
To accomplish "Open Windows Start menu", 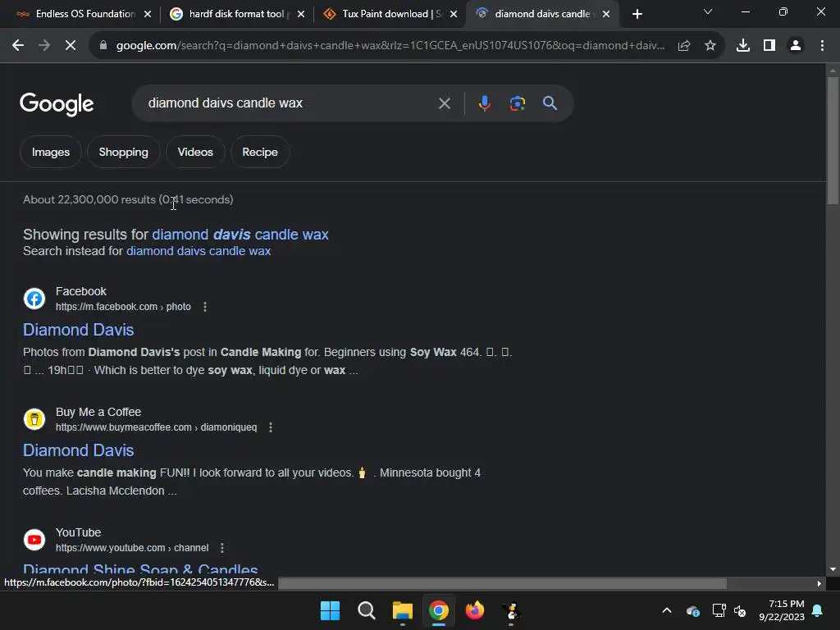I will pos(330,610).
